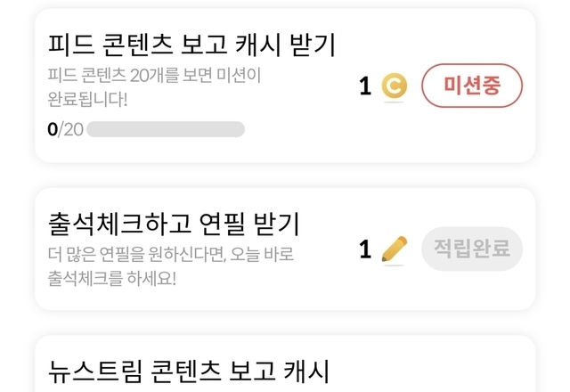Tap the 피드 콘텐츠 20개를 보면 미션이 text
Viewport: 570px width, 392px height.
pos(153,74)
